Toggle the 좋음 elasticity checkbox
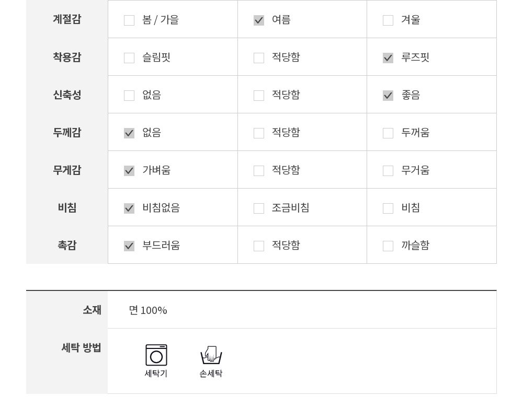 coord(388,96)
